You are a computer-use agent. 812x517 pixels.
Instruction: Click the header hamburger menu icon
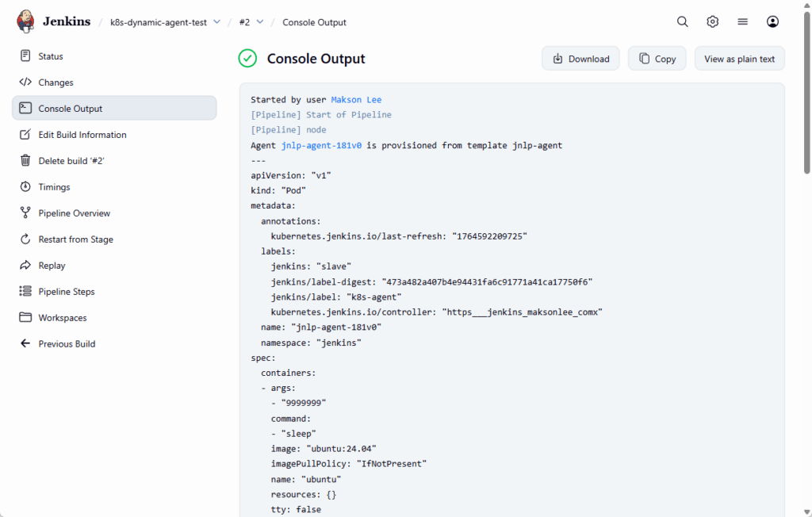[x=742, y=22]
